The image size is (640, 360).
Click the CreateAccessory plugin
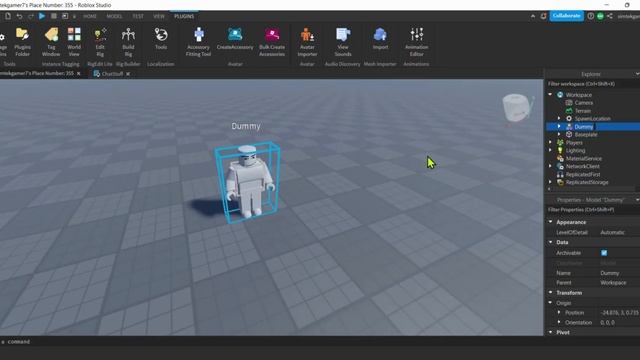(235, 39)
